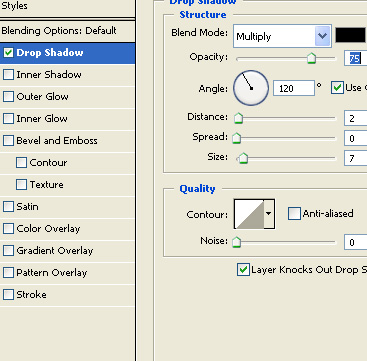The width and height of the screenshot is (367, 361).
Task: Select the Pattern Overlay style label
Action: (x=52, y=273)
